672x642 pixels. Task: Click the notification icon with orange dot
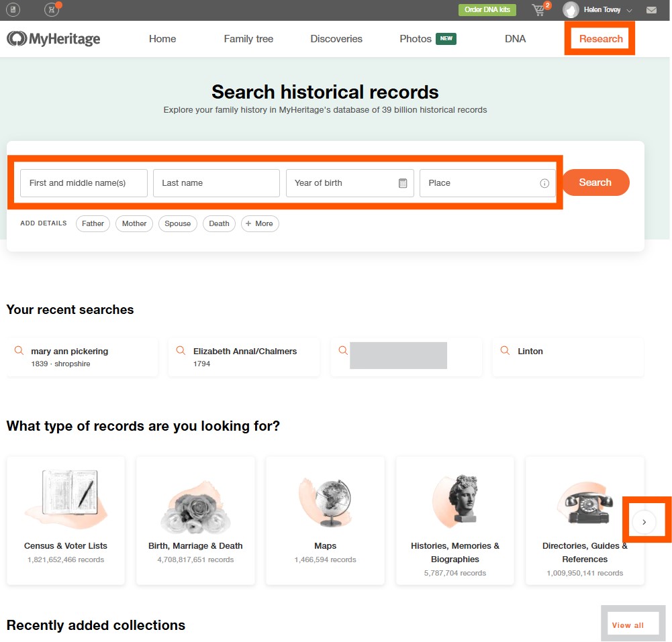pyautogui.click(x=52, y=10)
